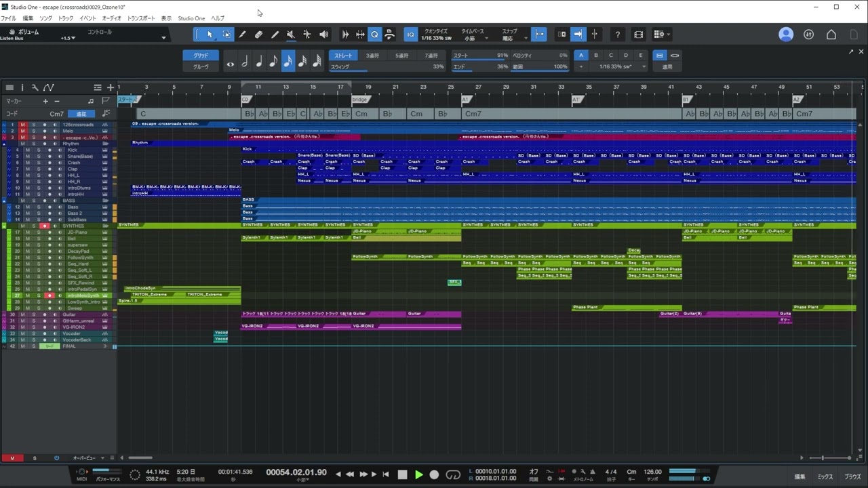
Task: Toggle autoscroll arrow button
Action: tap(578, 35)
